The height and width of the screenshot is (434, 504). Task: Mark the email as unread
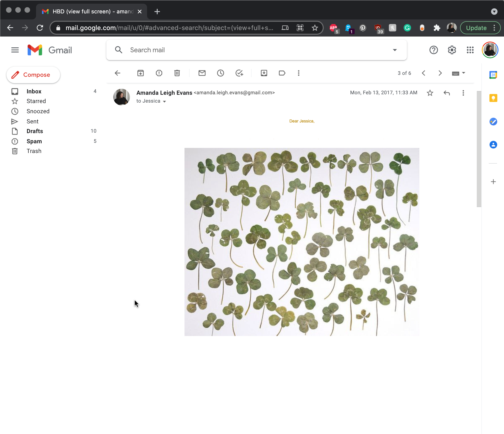coord(202,73)
